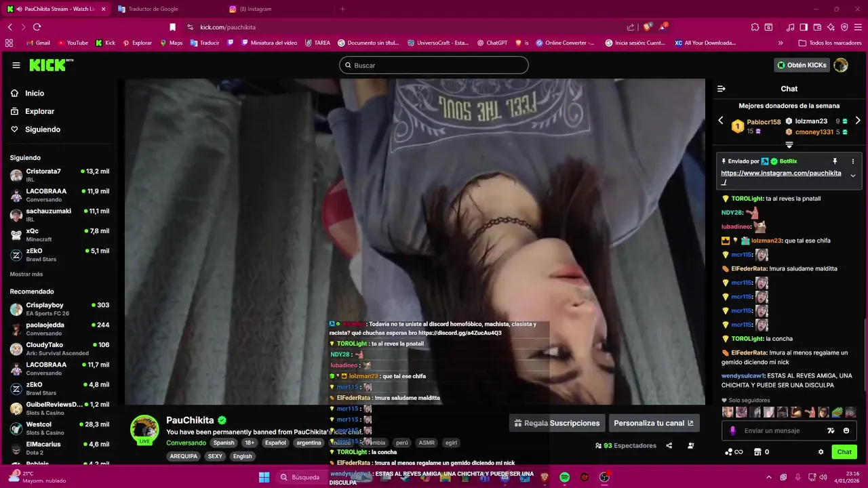Open the Brave VPN shield icon
Image resolution: width=868 pixels, height=488 pixels.
[x=844, y=27]
